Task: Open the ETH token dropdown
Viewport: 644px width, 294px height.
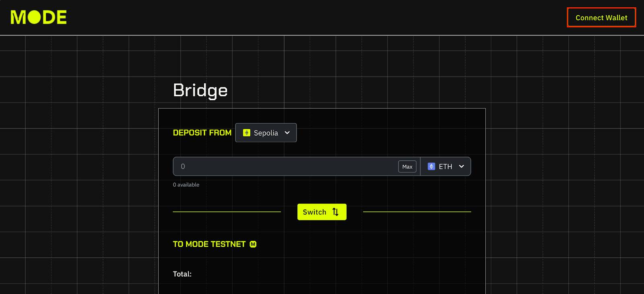Action: point(446,166)
